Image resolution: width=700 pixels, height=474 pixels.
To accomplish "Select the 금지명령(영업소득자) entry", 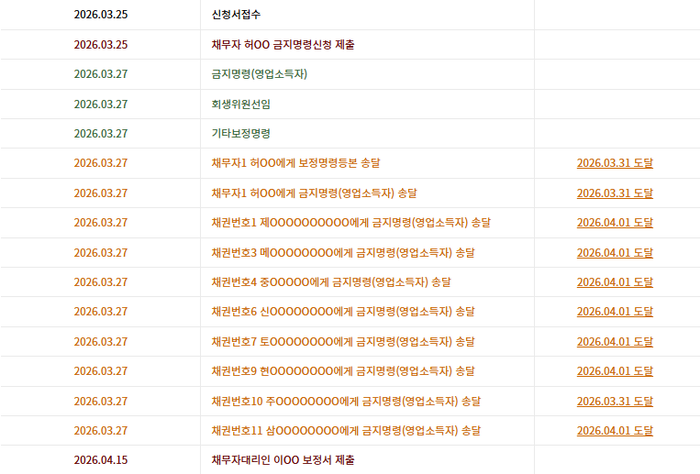I will tap(259, 74).
